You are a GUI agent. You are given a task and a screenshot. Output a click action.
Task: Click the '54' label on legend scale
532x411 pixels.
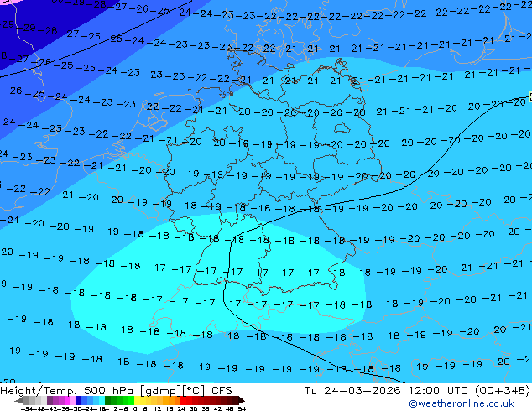pyautogui.click(x=242, y=408)
